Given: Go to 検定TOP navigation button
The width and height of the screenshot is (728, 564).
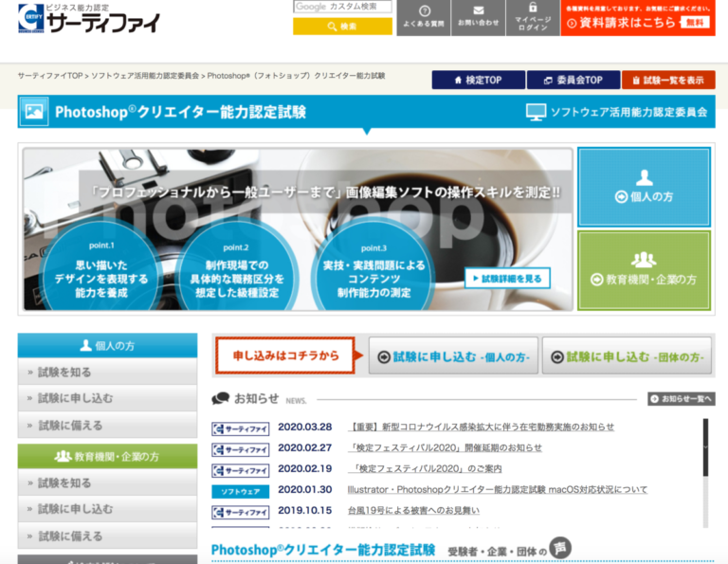Looking at the screenshot, I should pos(478,80).
